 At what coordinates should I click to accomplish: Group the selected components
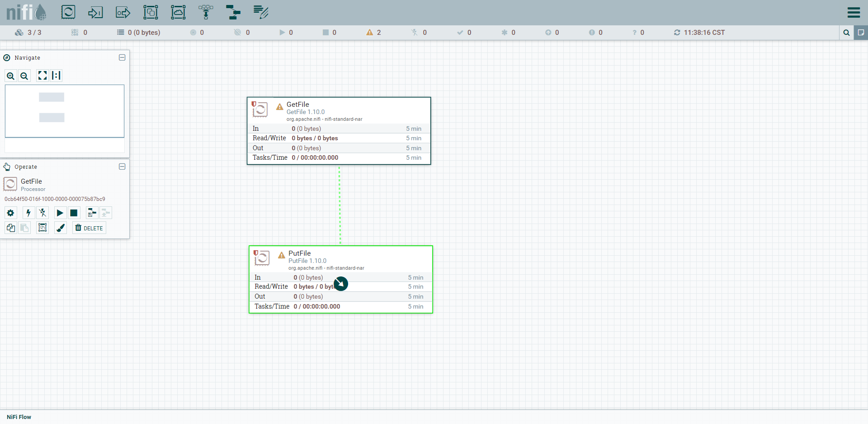click(42, 228)
